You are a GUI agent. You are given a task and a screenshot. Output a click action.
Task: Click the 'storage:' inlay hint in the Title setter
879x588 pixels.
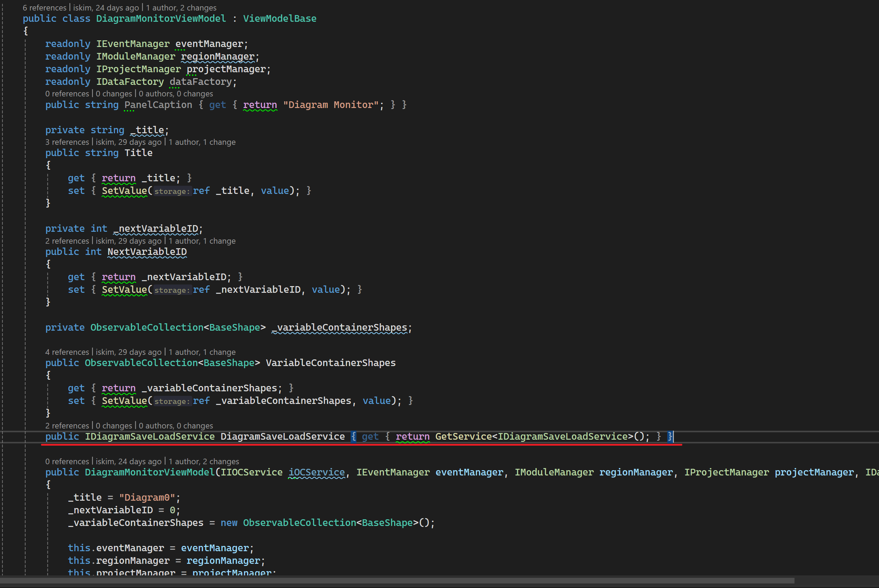172,191
